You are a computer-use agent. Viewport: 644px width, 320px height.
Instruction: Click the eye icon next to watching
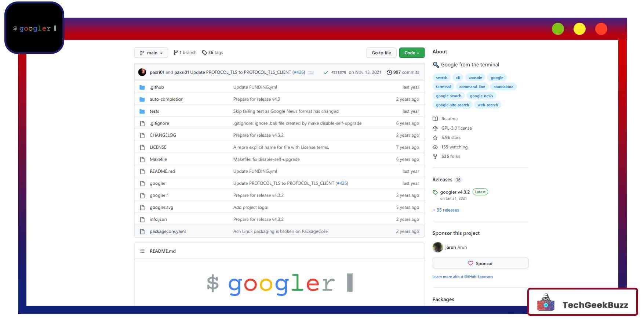435,147
